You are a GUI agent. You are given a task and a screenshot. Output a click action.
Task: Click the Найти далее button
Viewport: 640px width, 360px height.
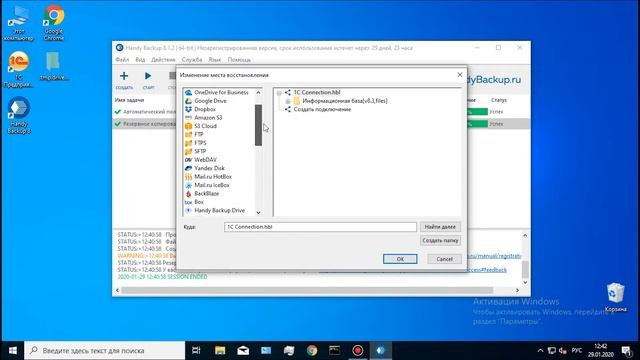pyautogui.click(x=440, y=227)
